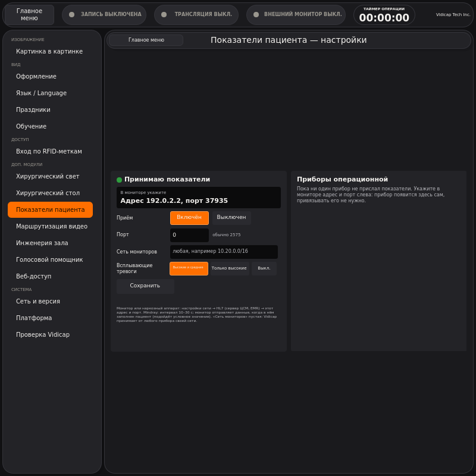This screenshot has height=476, width=476.
Task: Click the top-left Главное меню button
Action: point(29,14)
